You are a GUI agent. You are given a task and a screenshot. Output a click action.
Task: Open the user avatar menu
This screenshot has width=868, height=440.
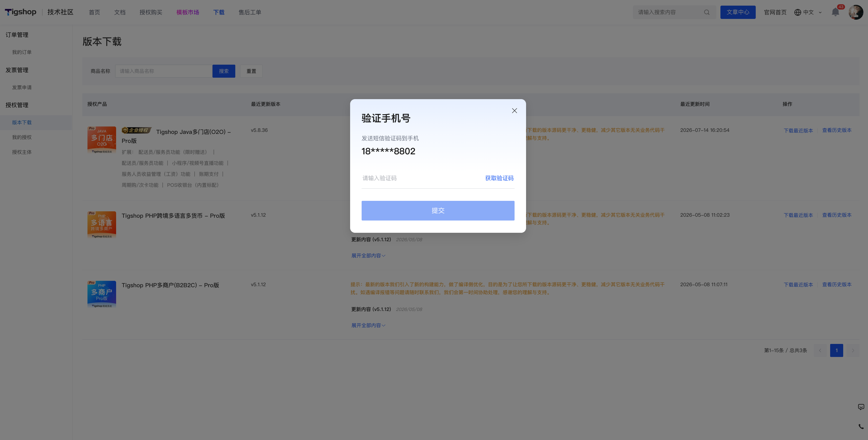(855, 12)
